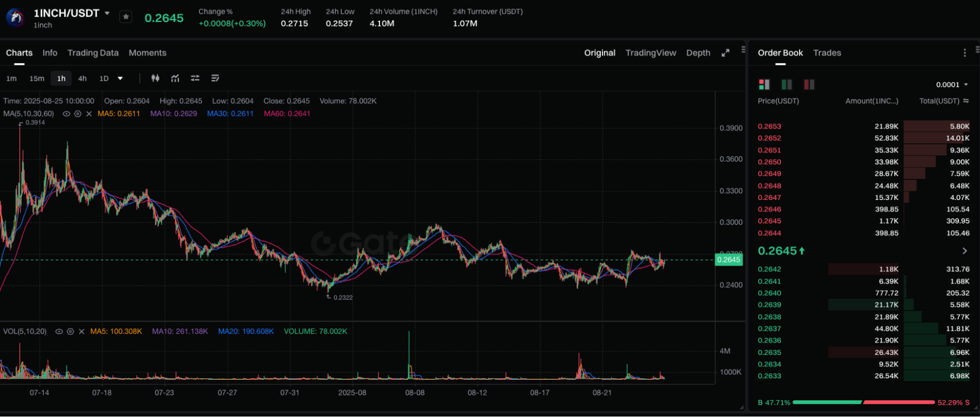Screen dimensions: 980x417
Task: Click the Order Book panel drag handle
Action: 977,49
